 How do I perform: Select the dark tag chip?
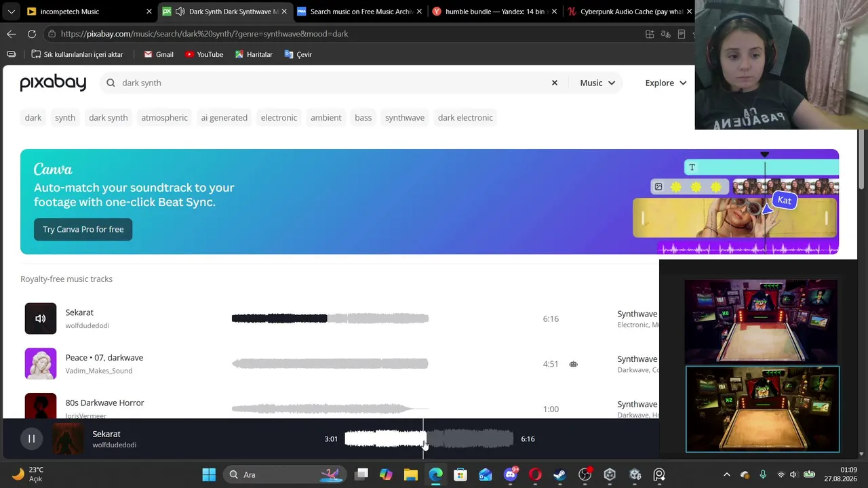click(33, 117)
